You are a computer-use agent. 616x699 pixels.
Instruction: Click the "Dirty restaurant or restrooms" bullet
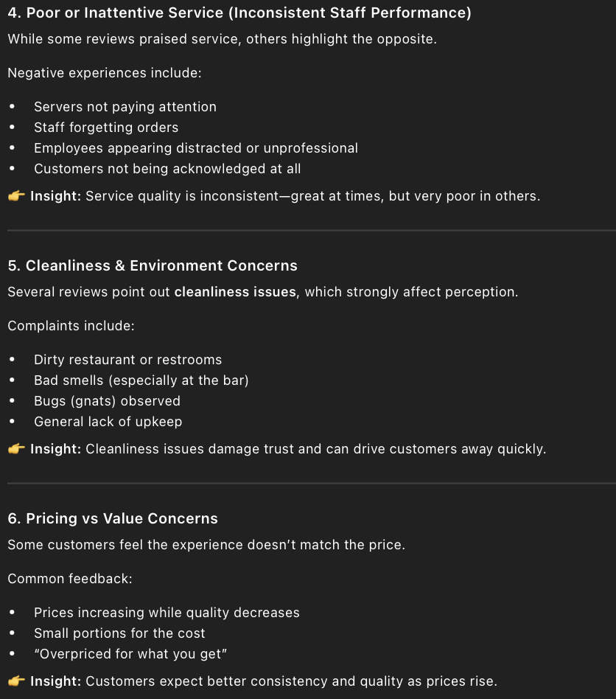pyautogui.click(x=127, y=360)
